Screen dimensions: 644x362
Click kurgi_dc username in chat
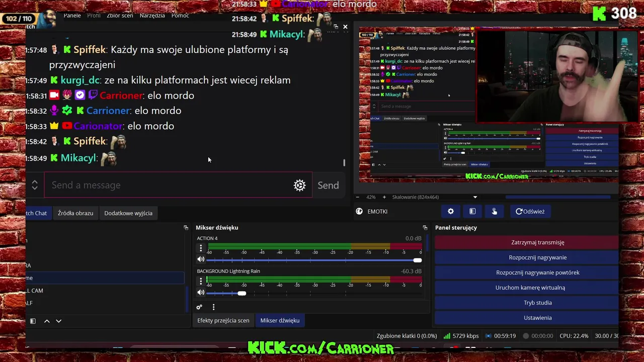80,80
